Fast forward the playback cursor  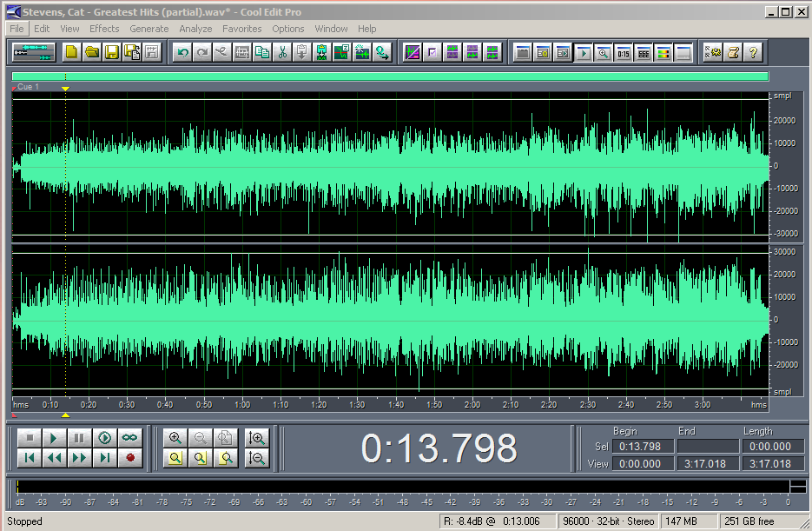coord(79,458)
